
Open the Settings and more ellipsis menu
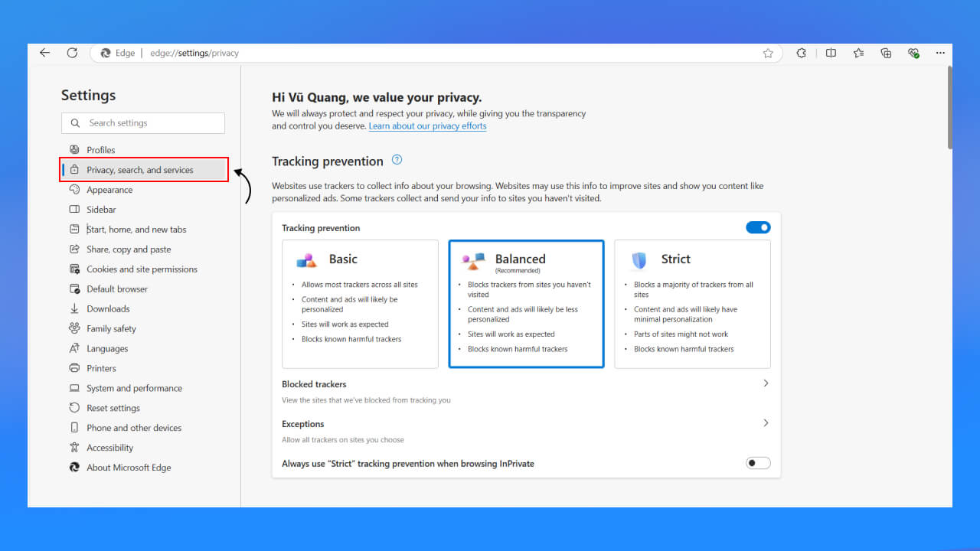point(940,53)
